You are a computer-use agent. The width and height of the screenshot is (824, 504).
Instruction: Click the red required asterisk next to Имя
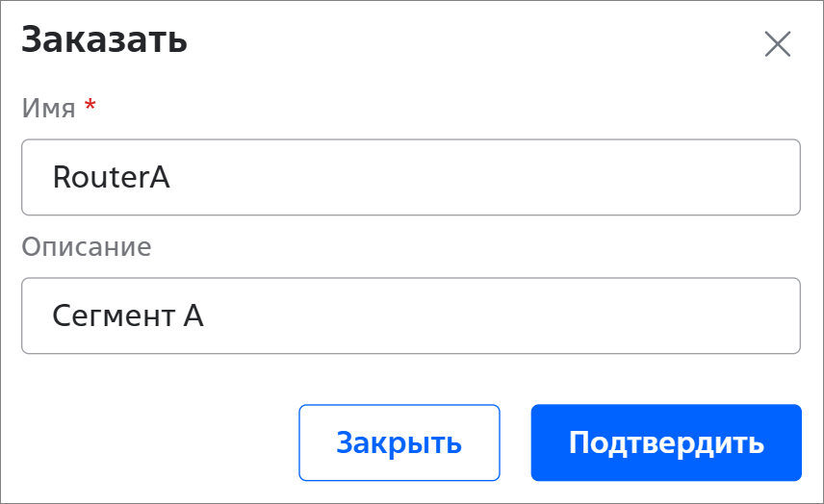point(90,106)
